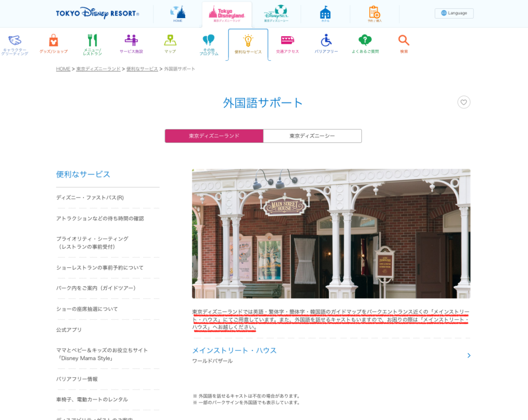Click the balloon other programs icon

pos(209,41)
